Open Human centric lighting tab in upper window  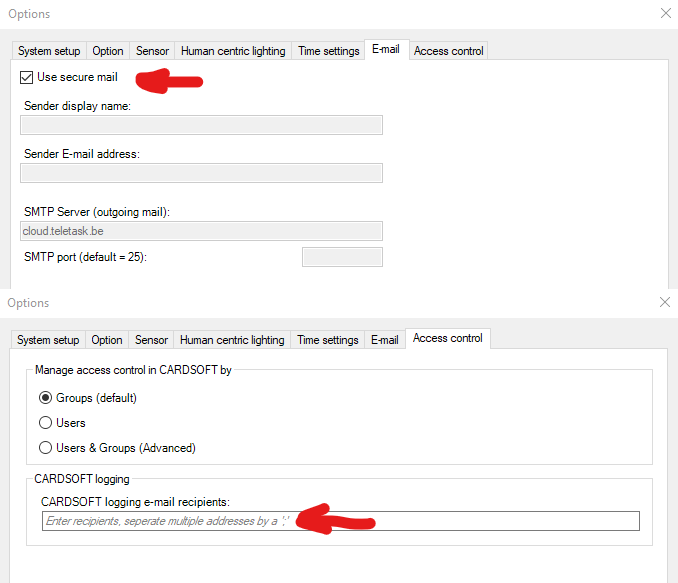(233, 51)
